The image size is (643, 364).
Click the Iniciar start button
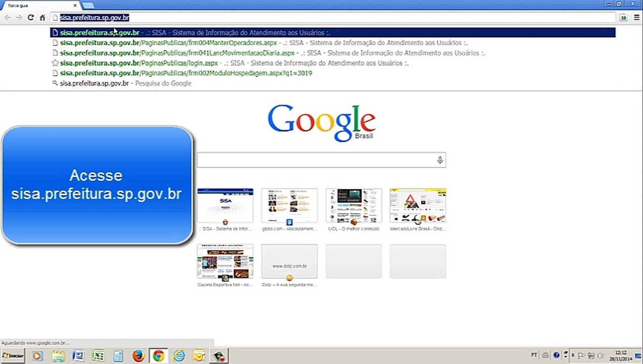[13, 356]
